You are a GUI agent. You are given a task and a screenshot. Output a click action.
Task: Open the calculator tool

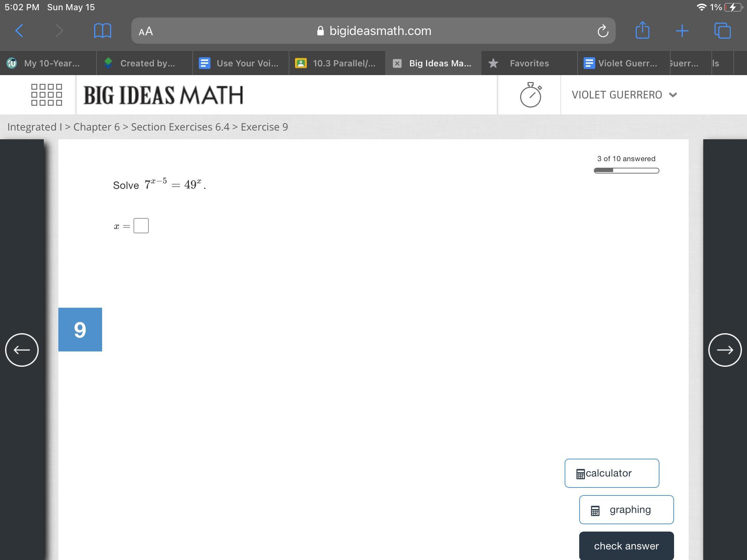point(612,473)
